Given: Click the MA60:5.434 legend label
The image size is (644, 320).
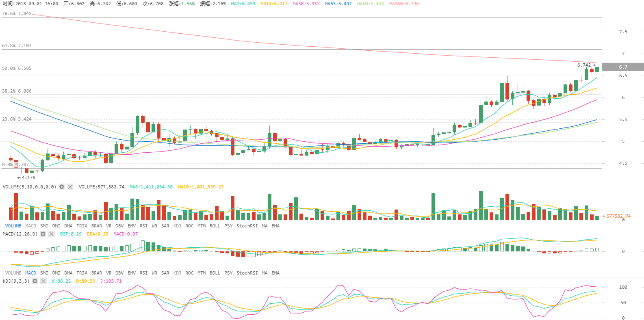Looking at the screenshot, I should (370, 4).
